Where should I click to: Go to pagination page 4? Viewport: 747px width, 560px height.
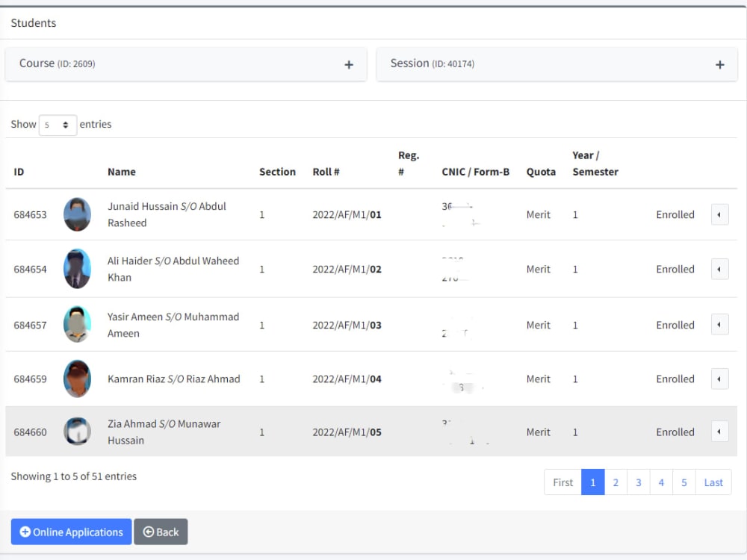click(661, 482)
